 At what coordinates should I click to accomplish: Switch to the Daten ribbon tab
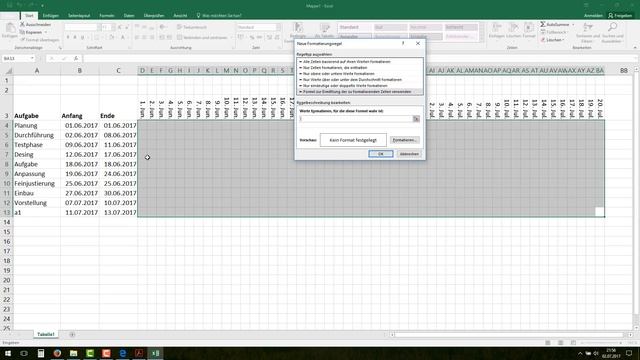[x=129, y=16]
